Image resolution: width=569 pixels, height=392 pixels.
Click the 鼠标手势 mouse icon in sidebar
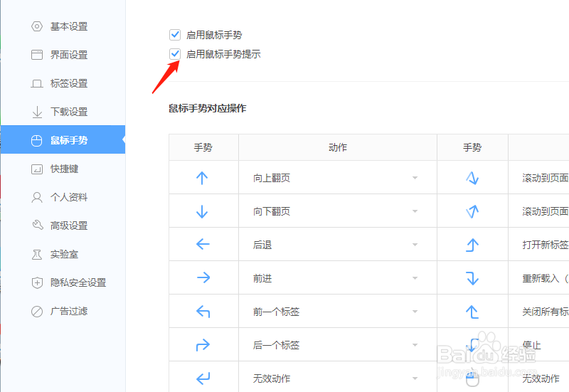pyautogui.click(x=37, y=140)
